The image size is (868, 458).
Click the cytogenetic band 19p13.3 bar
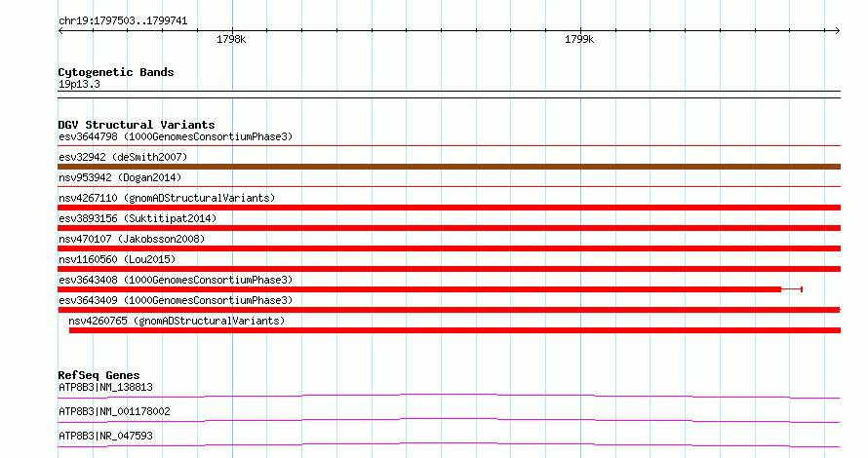pyautogui.click(x=449, y=95)
